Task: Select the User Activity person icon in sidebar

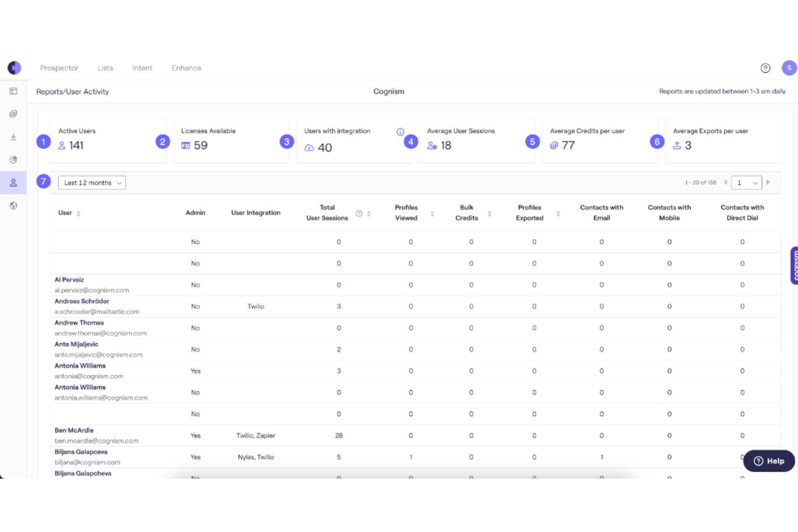Action: click(x=13, y=183)
